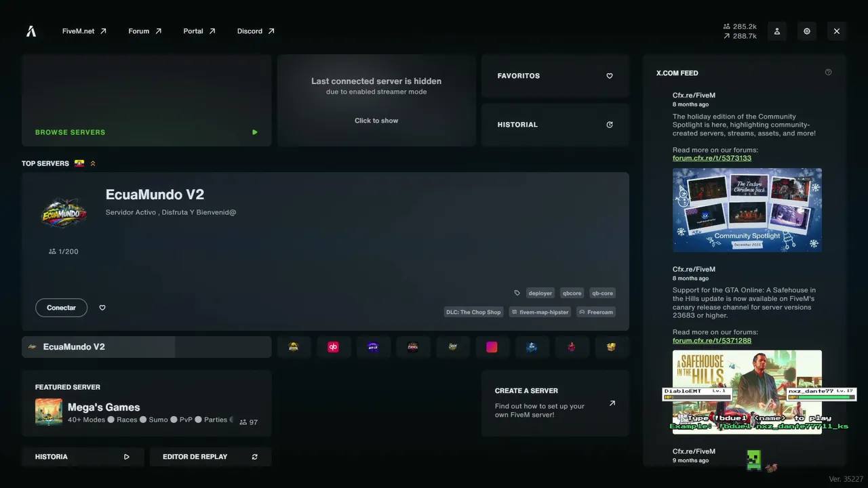Viewport: 868px width, 488px height.
Task: Open the Historial card
Action: click(x=555, y=125)
